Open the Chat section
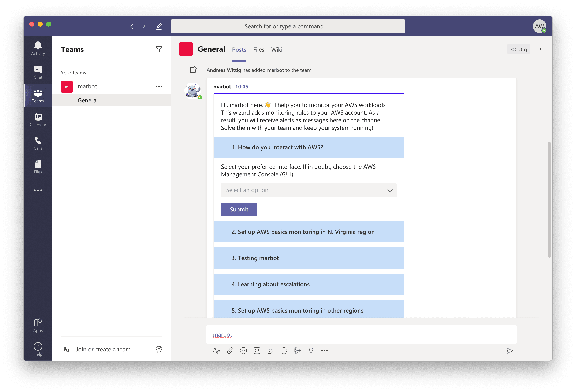The image size is (576, 392). click(x=38, y=72)
